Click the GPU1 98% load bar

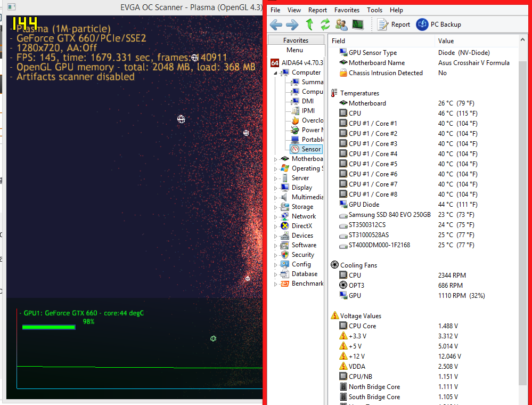(48, 327)
